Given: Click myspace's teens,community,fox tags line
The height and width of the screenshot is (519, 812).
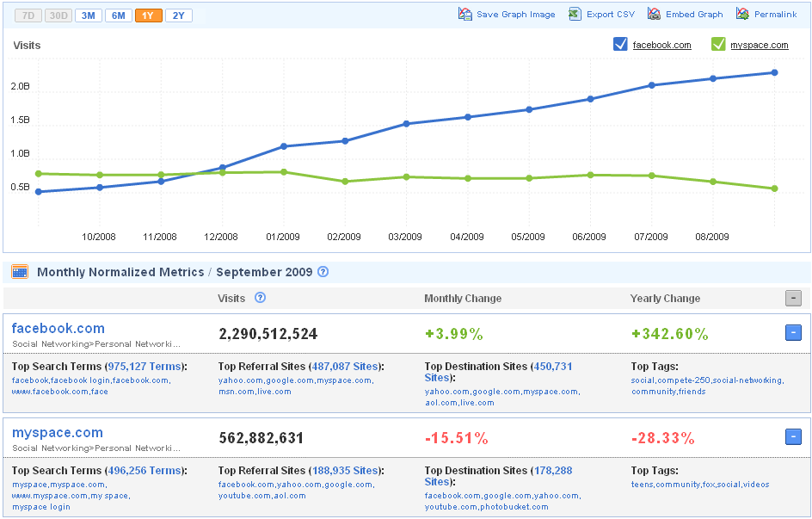Looking at the screenshot, I should pyautogui.click(x=700, y=485).
